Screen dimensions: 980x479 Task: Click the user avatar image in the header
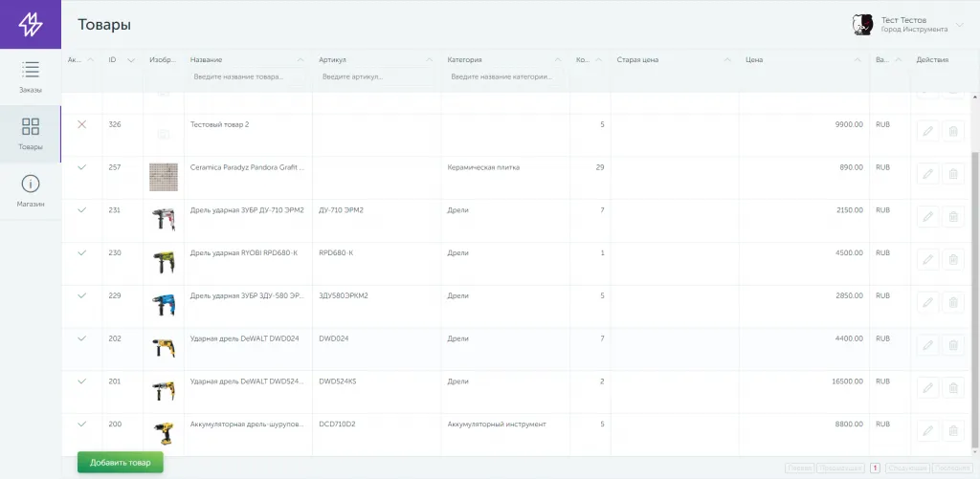tap(861, 25)
